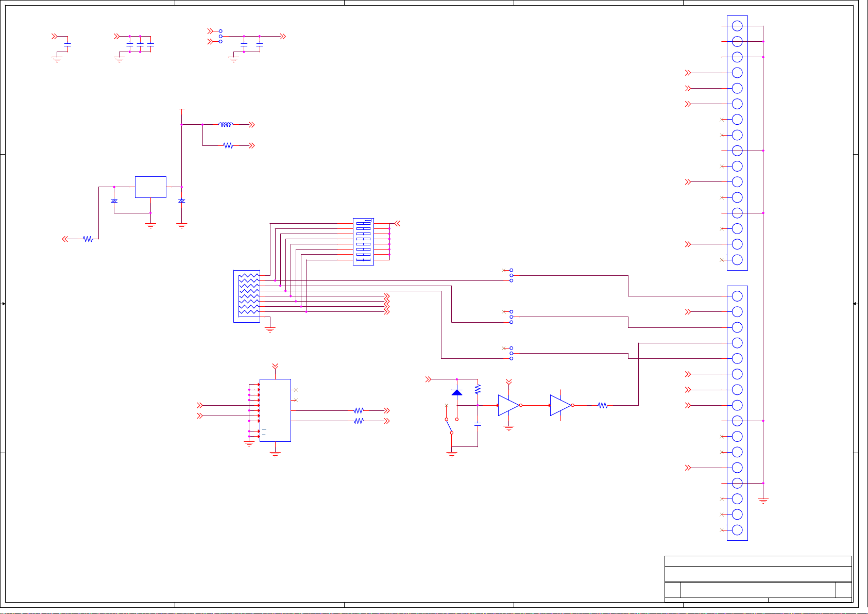
Task: Select the IC block with red input arrows
Action: click(275, 410)
